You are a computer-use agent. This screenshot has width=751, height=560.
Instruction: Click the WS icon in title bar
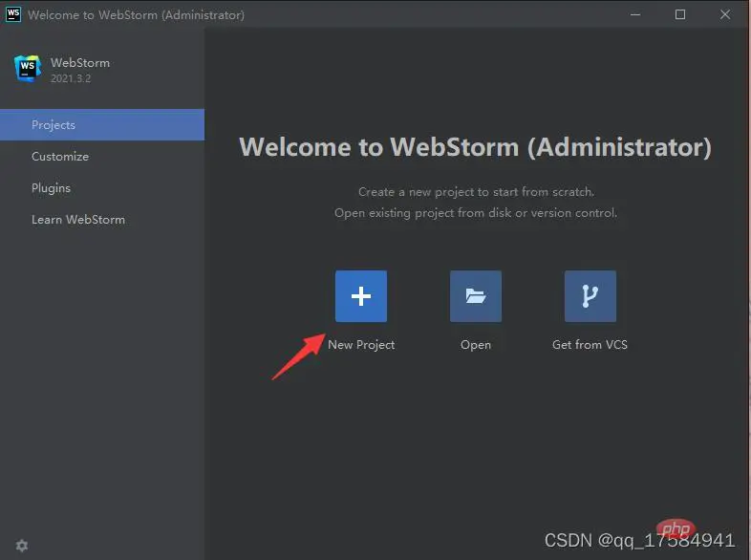(13, 14)
